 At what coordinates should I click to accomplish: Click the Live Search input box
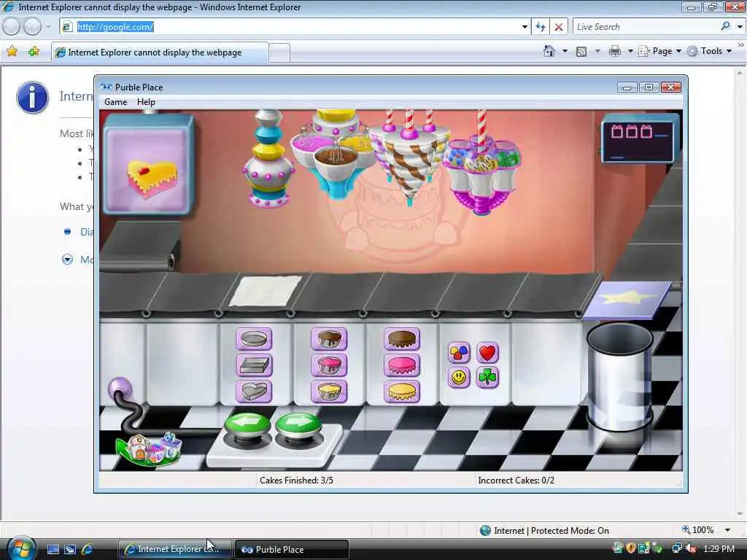coord(646,27)
